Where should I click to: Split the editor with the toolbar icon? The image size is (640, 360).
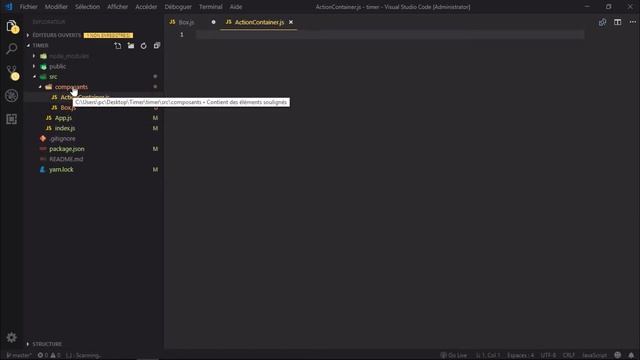[x=618, y=22]
